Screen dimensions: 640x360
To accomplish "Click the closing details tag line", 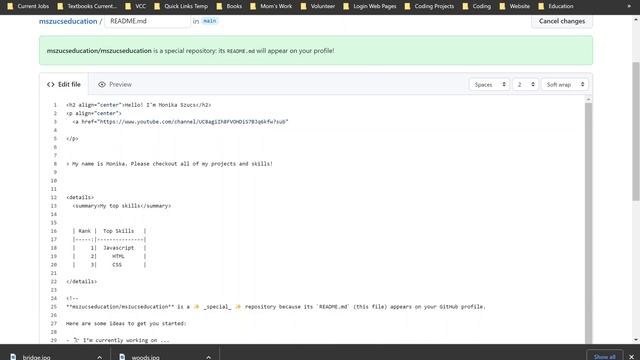I will (x=82, y=281).
